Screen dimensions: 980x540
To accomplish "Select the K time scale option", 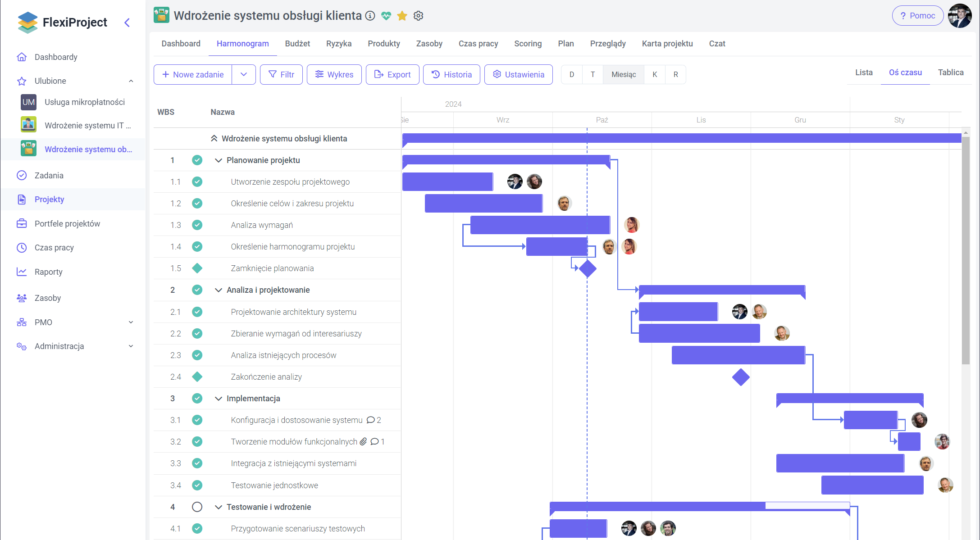I will [x=655, y=74].
